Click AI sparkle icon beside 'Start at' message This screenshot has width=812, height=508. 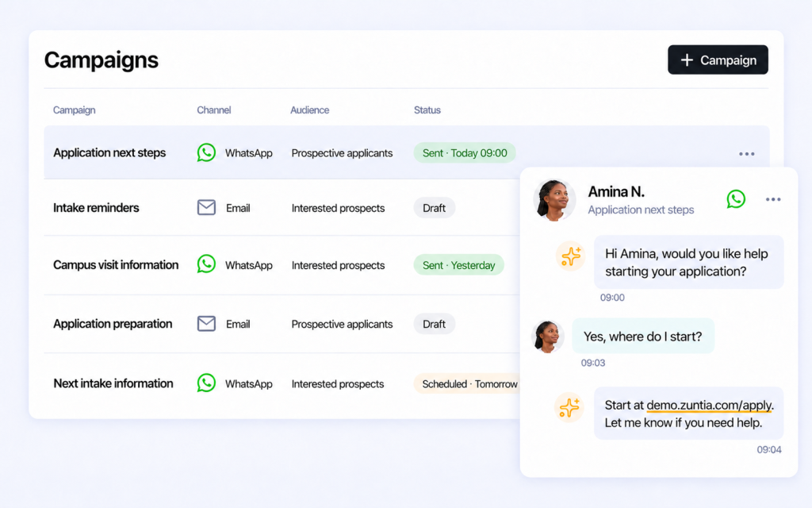[569, 407]
